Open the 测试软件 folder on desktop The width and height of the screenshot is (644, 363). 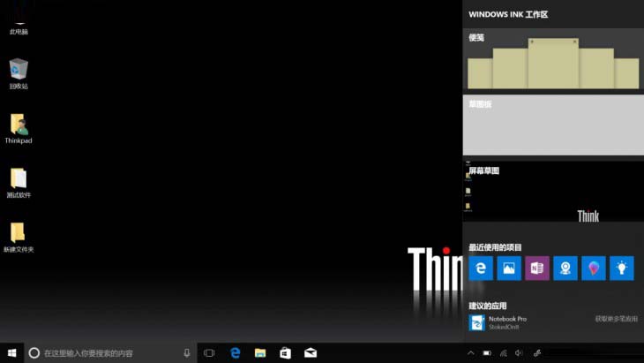[x=19, y=184]
